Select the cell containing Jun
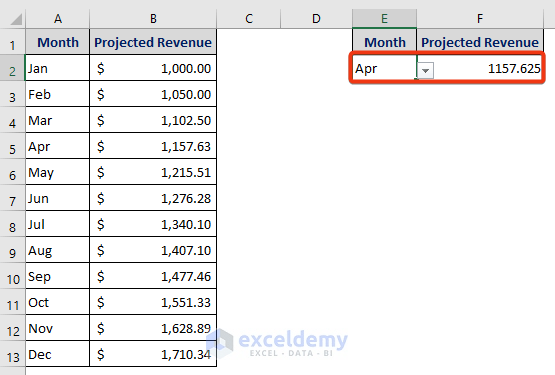 pos(58,198)
